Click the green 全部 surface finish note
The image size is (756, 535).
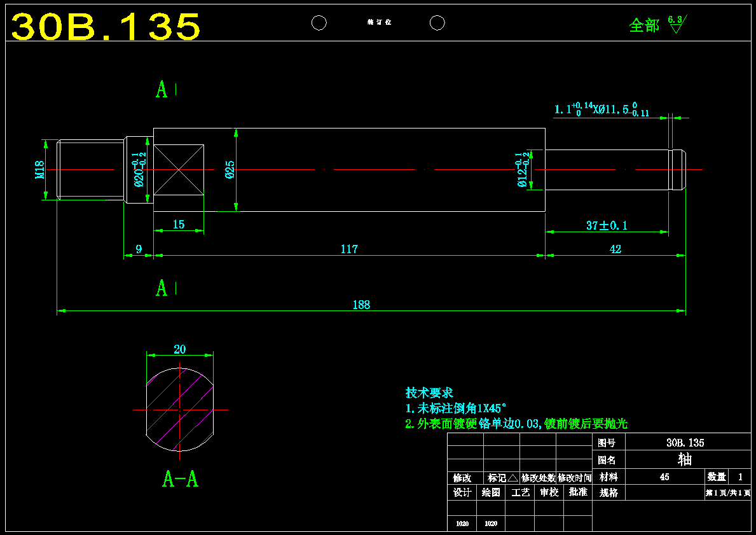tap(643, 25)
